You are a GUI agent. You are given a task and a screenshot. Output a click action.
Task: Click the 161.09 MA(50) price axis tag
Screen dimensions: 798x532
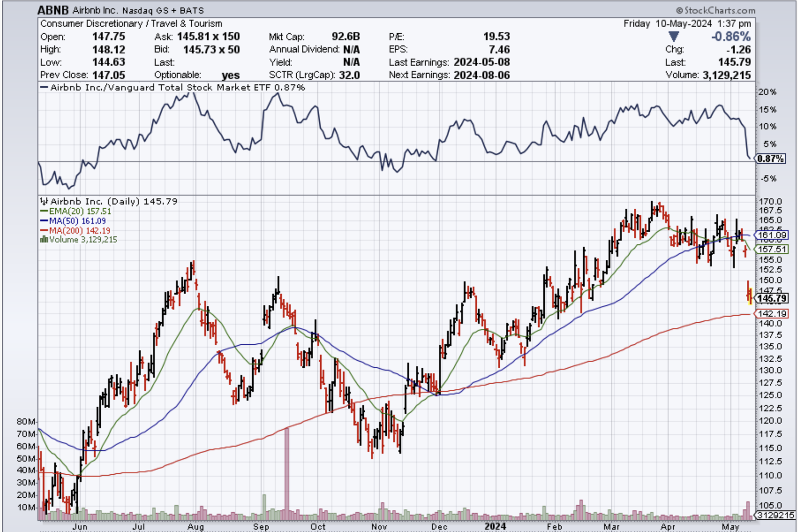pos(772,235)
